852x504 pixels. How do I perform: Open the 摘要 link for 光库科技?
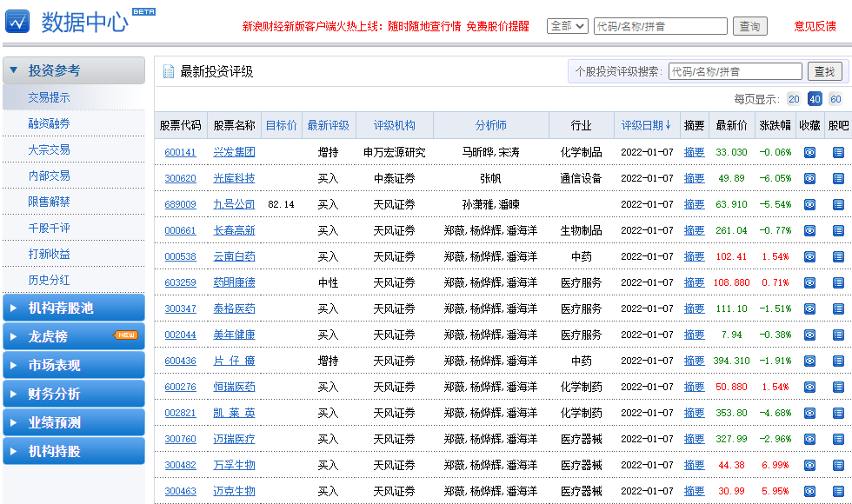[695, 179]
